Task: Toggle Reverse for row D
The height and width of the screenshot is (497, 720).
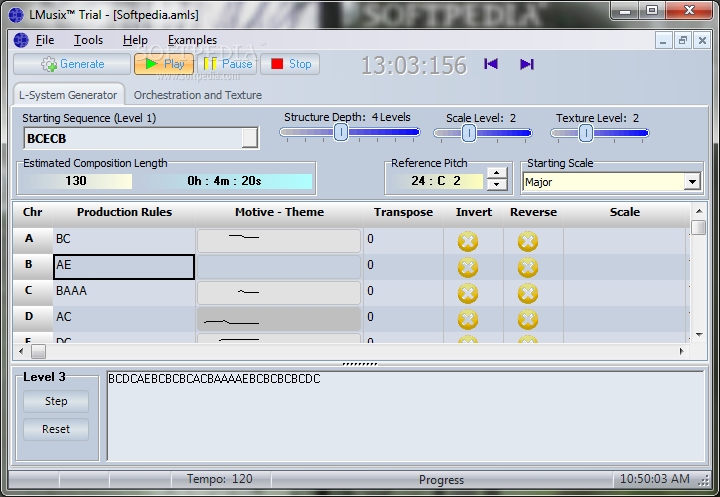Action: coord(528,319)
